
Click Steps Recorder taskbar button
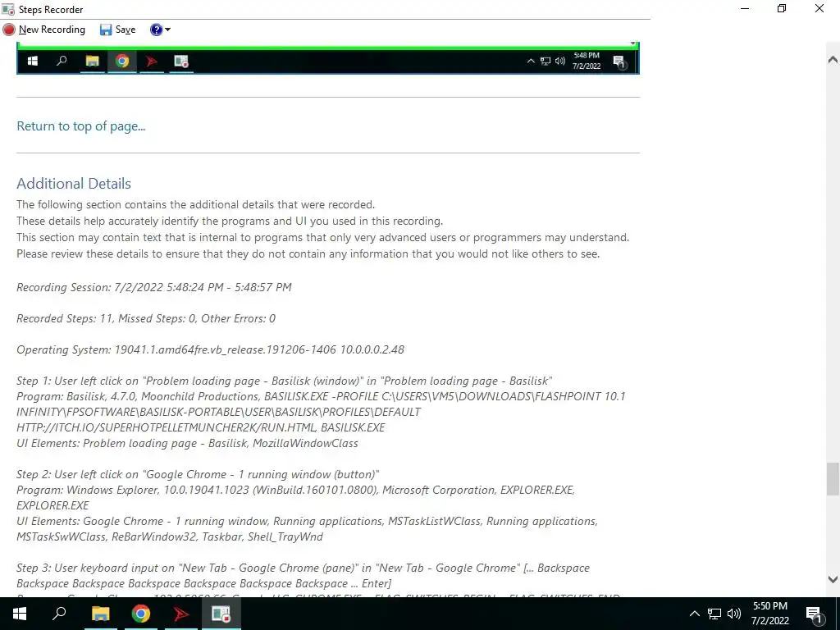[221, 614]
